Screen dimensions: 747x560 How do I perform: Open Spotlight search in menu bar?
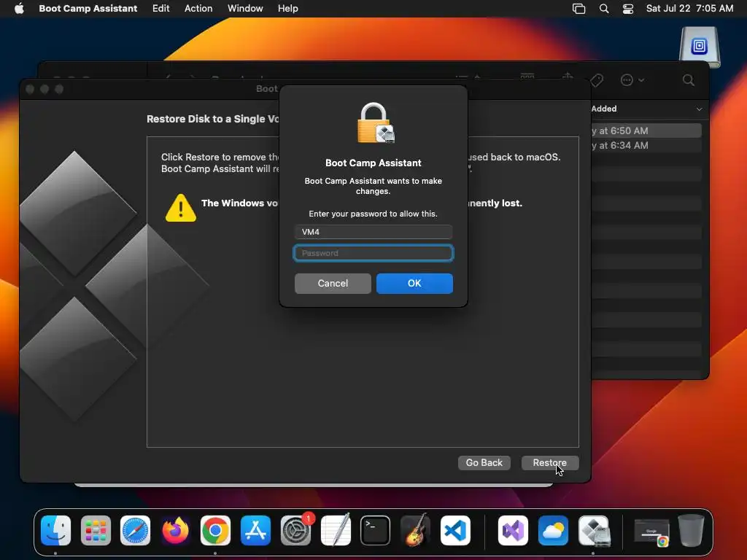pyautogui.click(x=603, y=9)
